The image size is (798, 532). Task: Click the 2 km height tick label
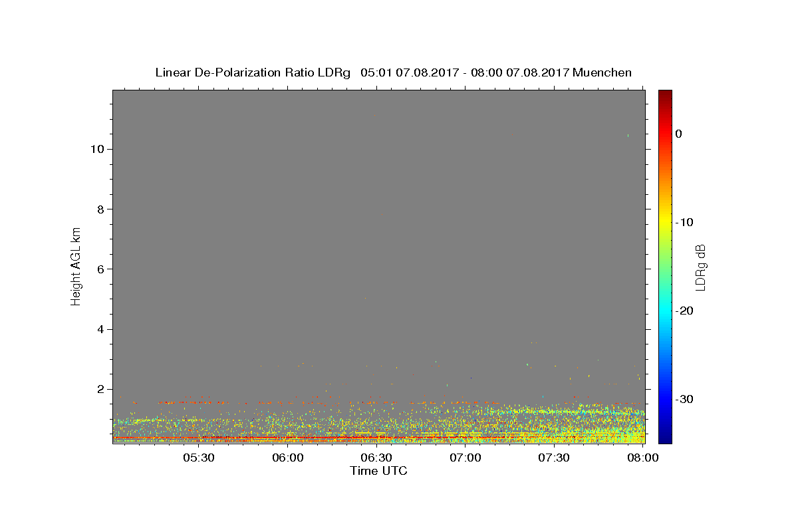[99, 389]
